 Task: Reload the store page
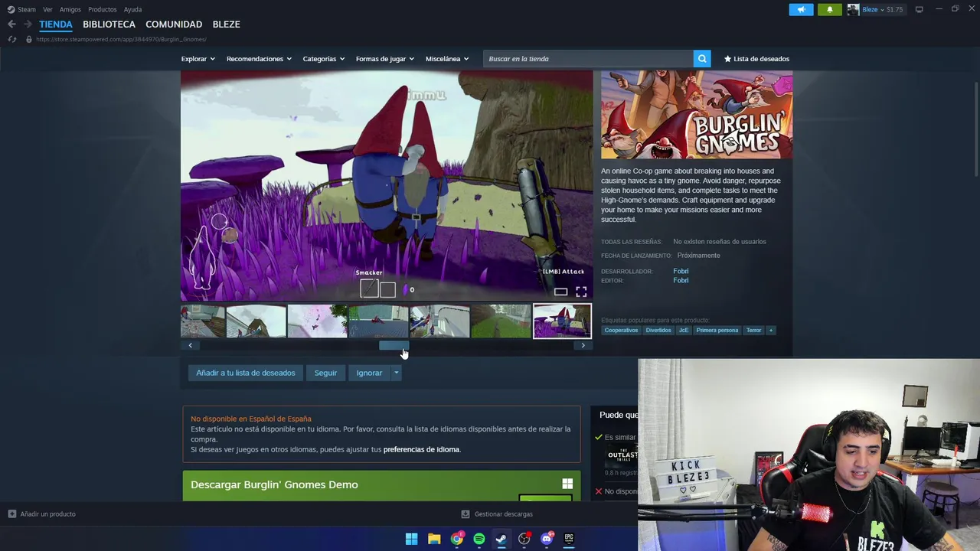[11, 39]
